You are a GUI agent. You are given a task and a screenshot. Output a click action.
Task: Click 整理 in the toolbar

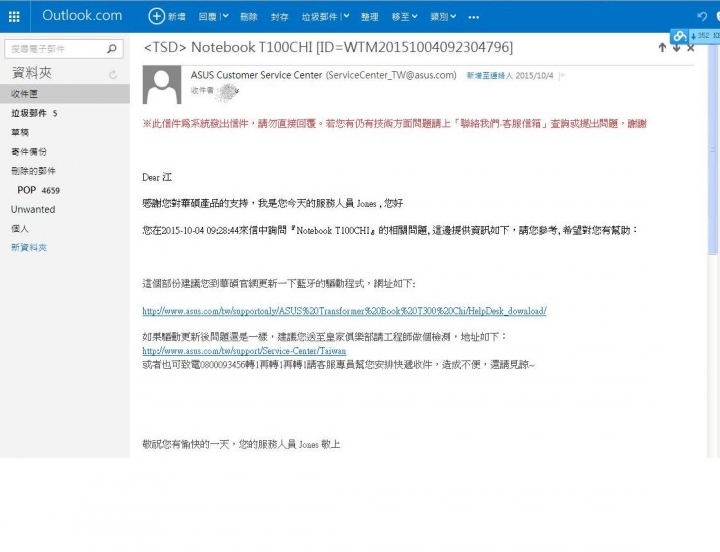(370, 17)
